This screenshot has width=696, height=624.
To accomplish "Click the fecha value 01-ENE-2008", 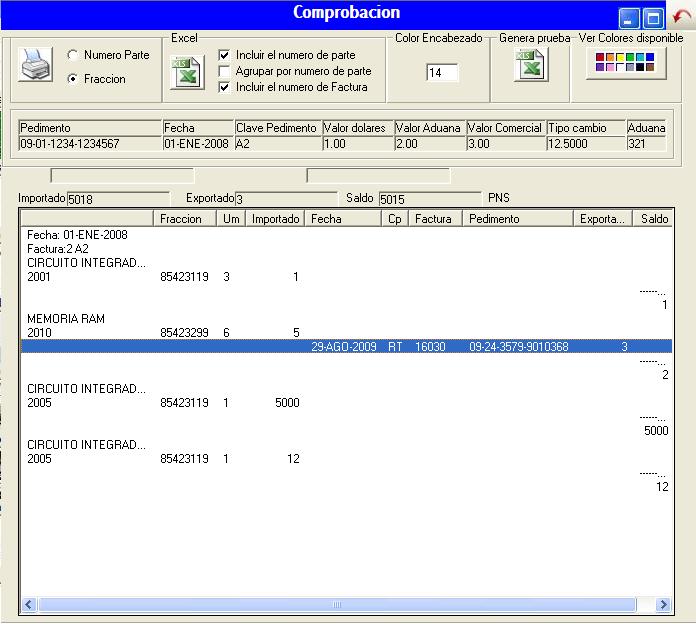I will click(198, 143).
